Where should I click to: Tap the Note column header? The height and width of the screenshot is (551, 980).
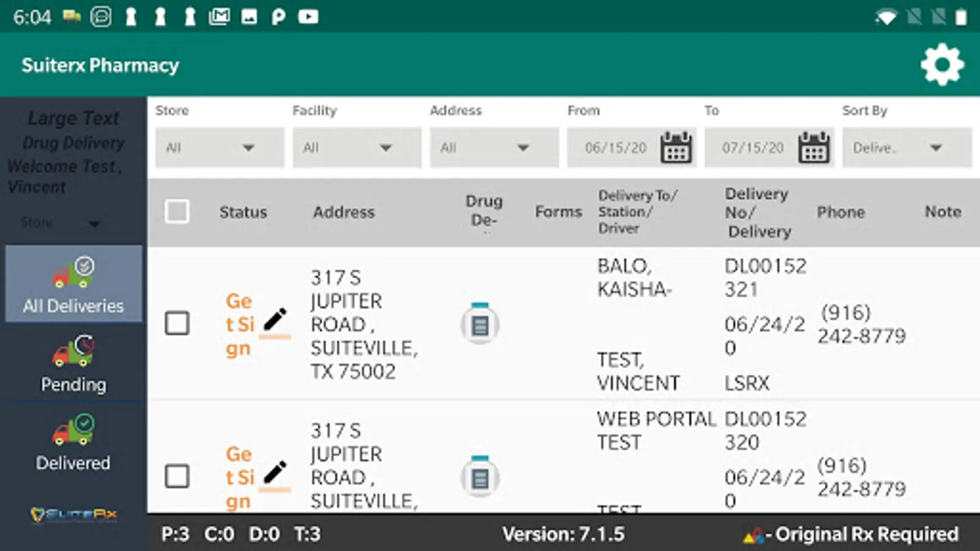pyautogui.click(x=943, y=212)
